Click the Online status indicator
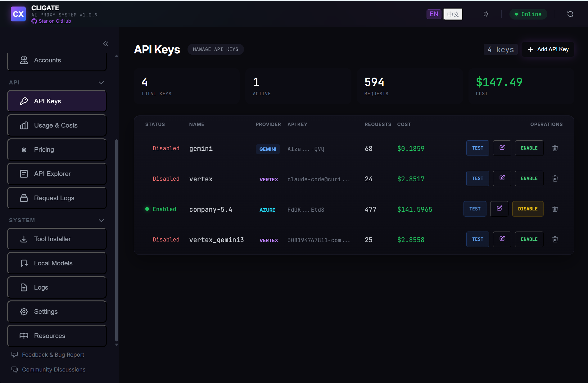The height and width of the screenshot is (383, 588). click(x=528, y=14)
